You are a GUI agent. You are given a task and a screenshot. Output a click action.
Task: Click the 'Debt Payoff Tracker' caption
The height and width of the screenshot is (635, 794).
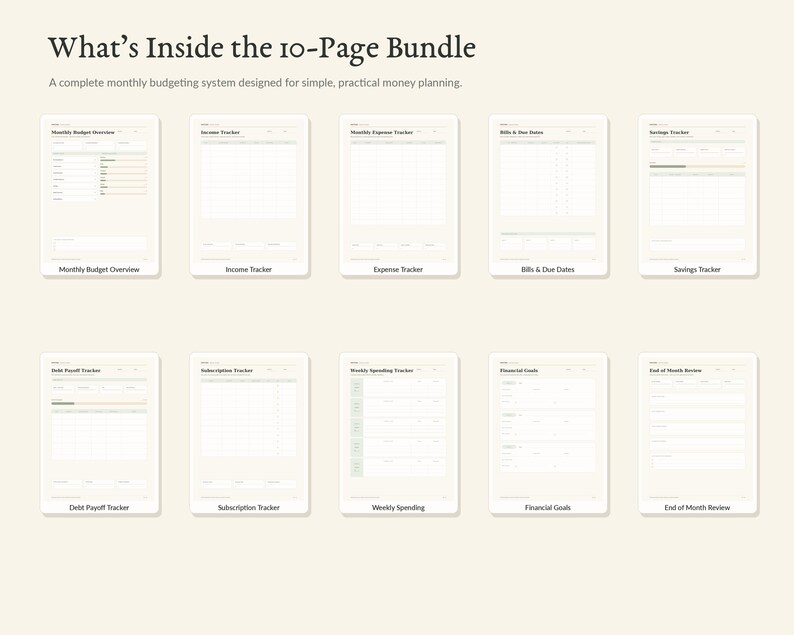(x=99, y=507)
